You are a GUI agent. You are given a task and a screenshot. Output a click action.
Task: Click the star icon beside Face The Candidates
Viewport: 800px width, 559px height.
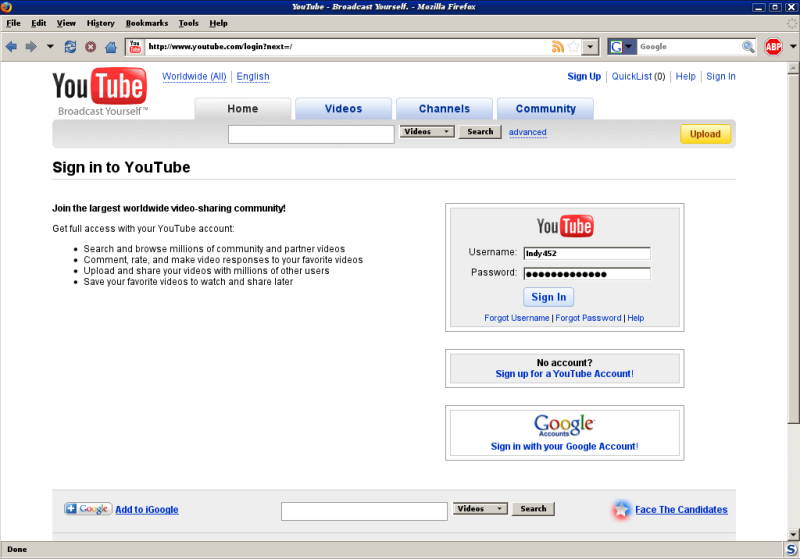(x=621, y=510)
